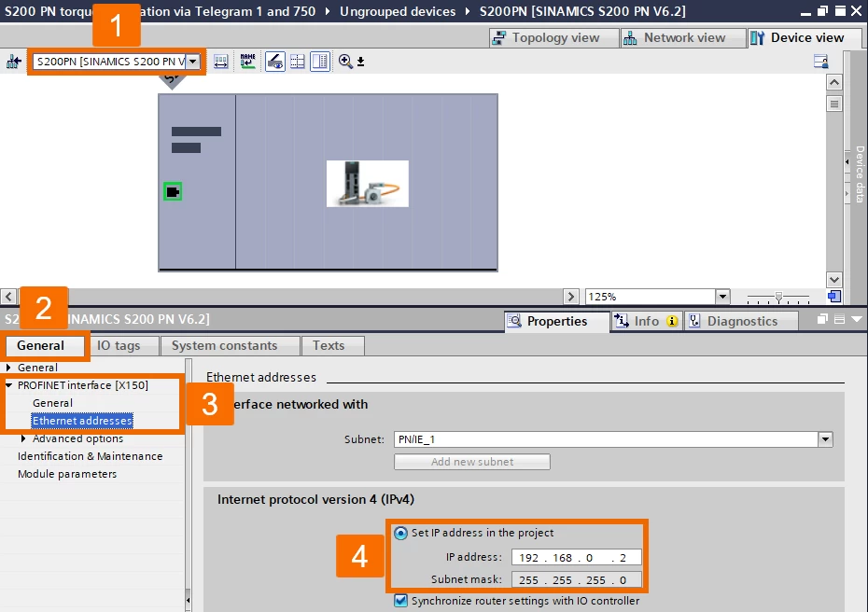
Task: Expand Device data with the left arrow handle
Action: 847,162
